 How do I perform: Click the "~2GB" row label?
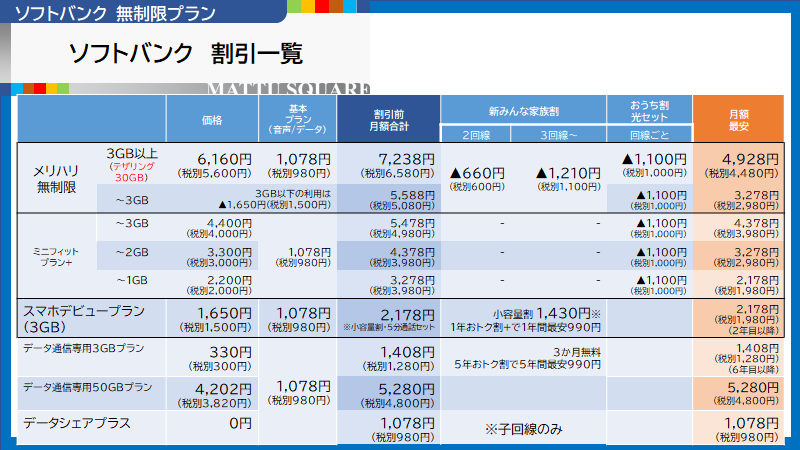[132, 253]
